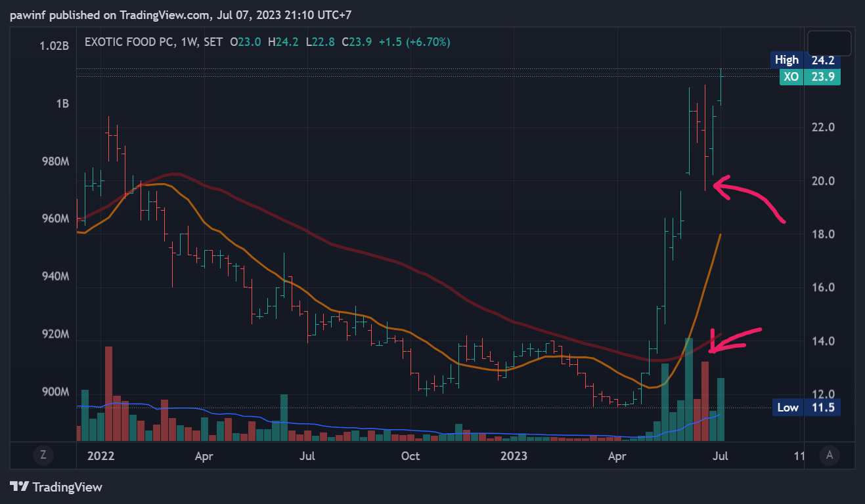
Task: Click the Z timezone button on time axis
Action: click(43, 455)
